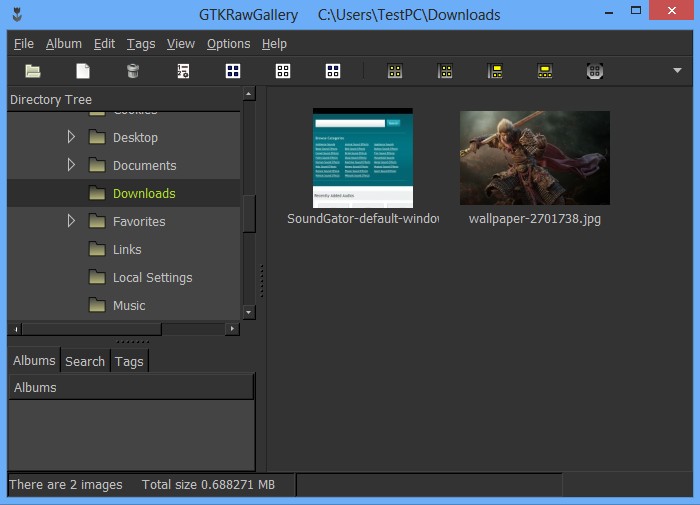This screenshot has height=505, width=700.
Task: Open the toolbar overflow dropdown arrow
Action: click(677, 71)
